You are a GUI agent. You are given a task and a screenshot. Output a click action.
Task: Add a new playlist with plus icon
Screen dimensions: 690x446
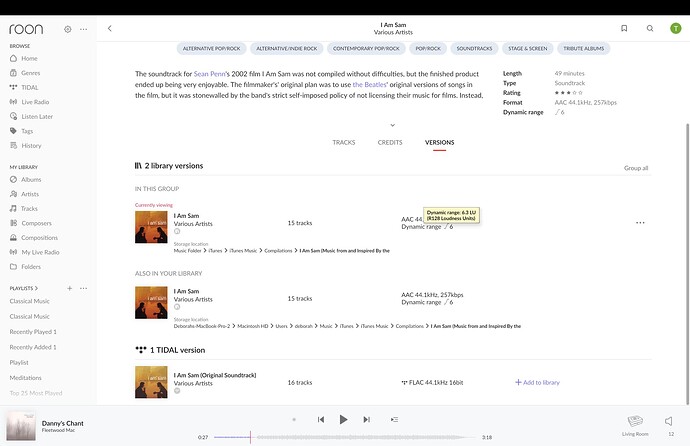[x=69, y=288]
